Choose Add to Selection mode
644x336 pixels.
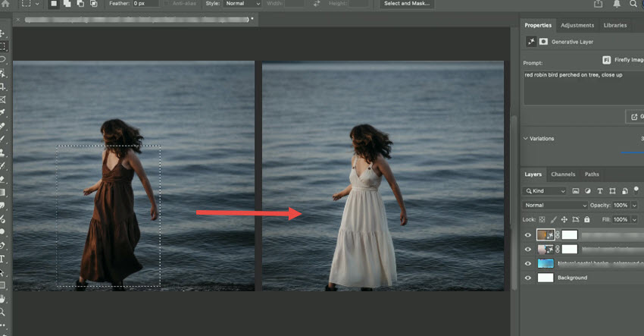click(67, 3)
